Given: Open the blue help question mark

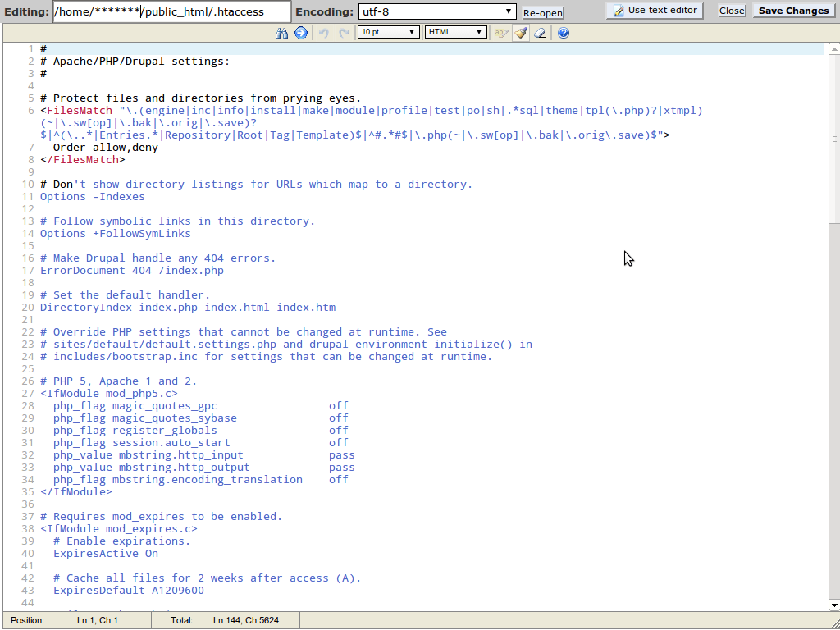Looking at the screenshot, I should 563,33.
